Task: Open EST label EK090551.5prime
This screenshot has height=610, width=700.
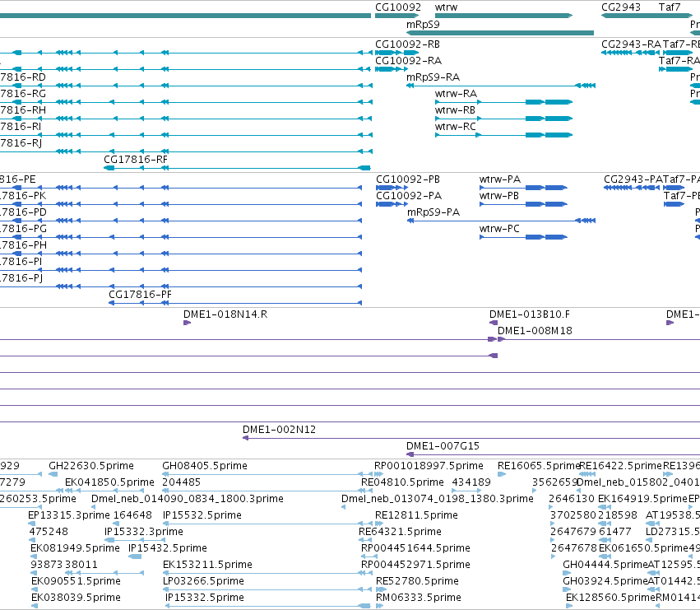Action: pyautogui.click(x=76, y=581)
